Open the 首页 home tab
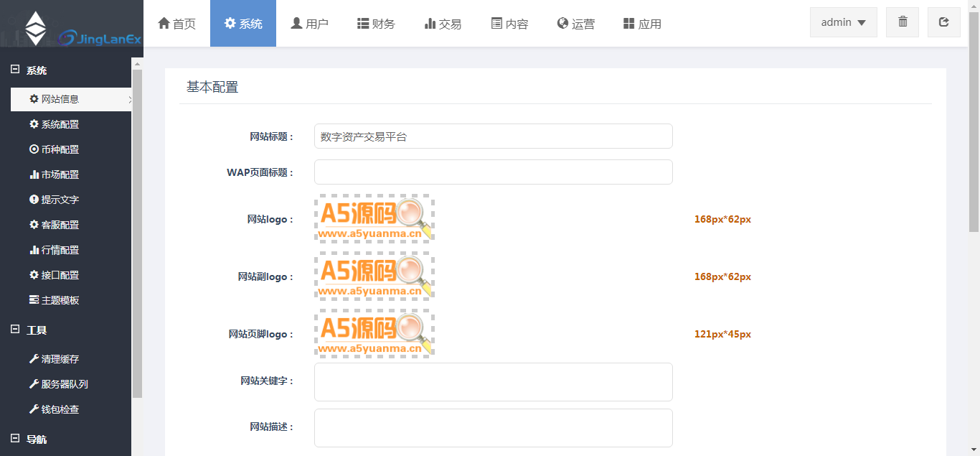Screen dimensions: 980x456 point(176,24)
